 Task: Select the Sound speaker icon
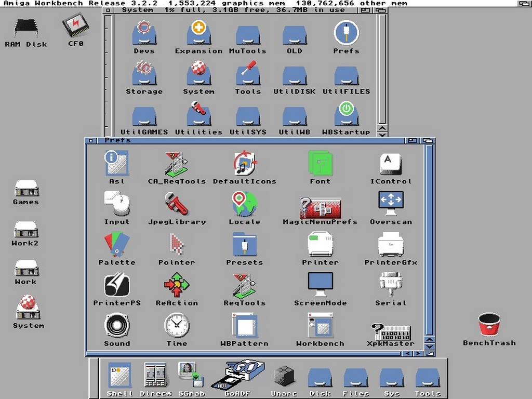tap(117, 325)
